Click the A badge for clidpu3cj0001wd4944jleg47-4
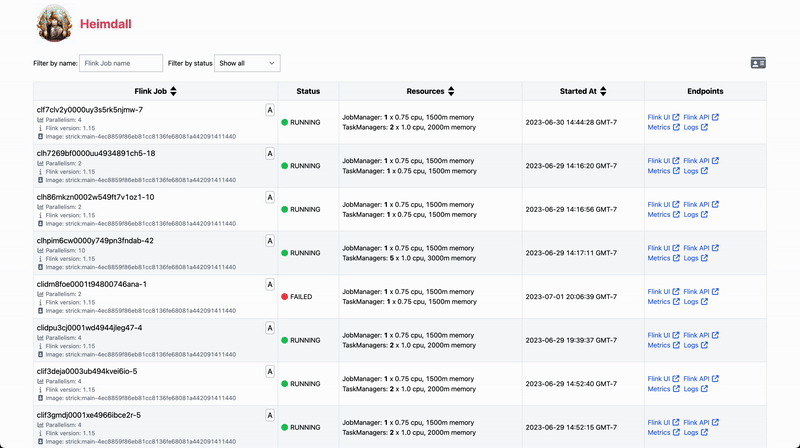Screen dimensions: 800x448 point(270,328)
